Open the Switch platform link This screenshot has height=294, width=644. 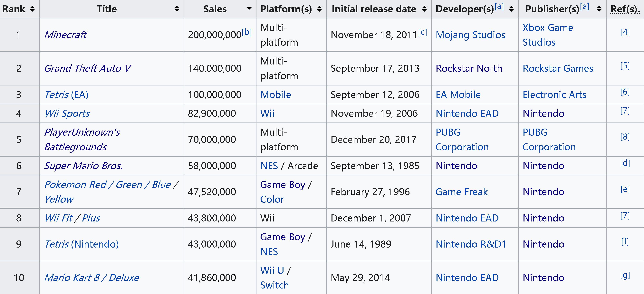pyautogui.click(x=274, y=285)
